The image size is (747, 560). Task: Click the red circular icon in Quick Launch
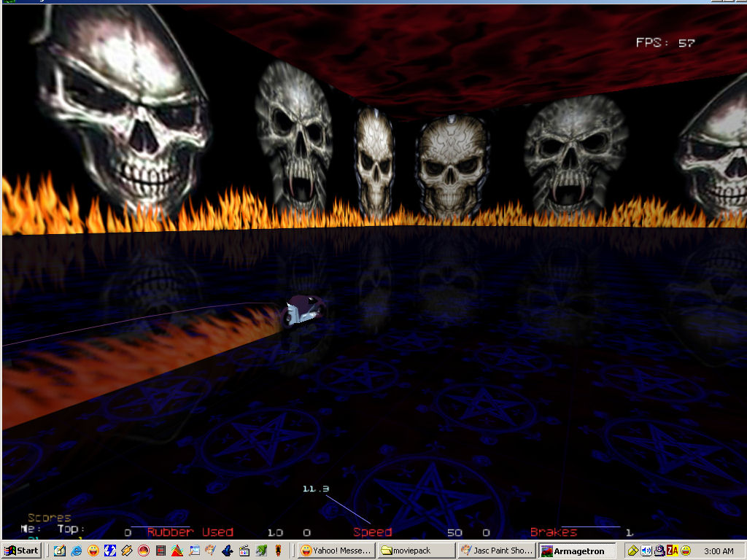pyautogui.click(x=144, y=551)
